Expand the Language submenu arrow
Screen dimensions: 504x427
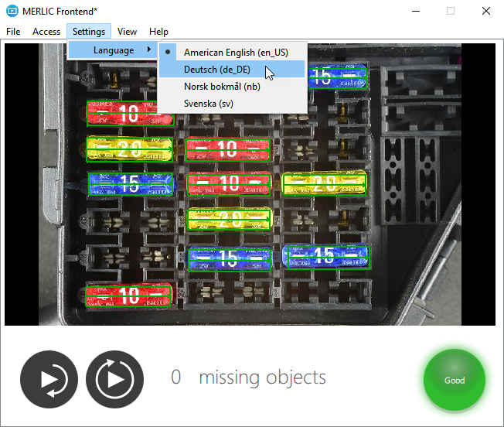148,50
